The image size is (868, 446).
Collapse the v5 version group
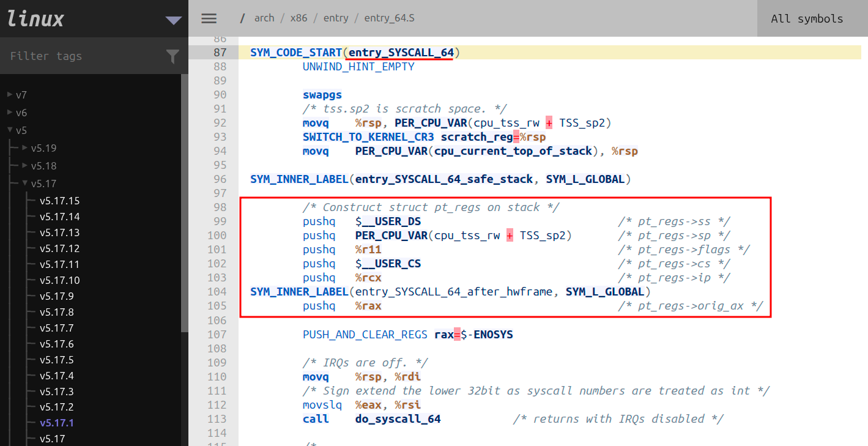pos(10,130)
